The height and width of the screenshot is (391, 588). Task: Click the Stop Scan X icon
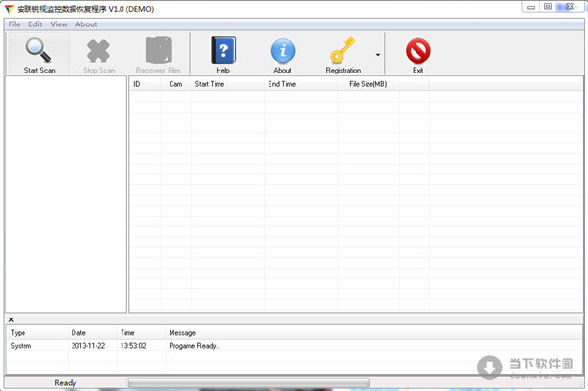click(x=98, y=51)
